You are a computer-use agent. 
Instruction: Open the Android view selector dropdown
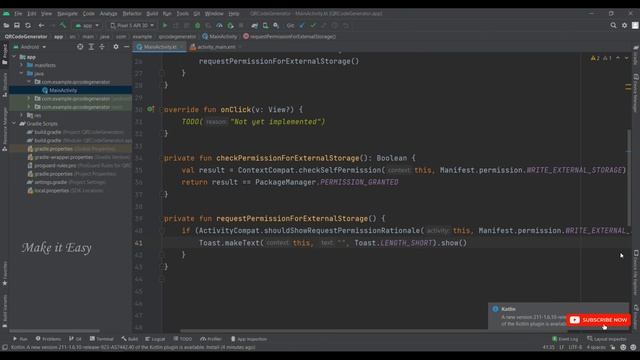coord(29,47)
